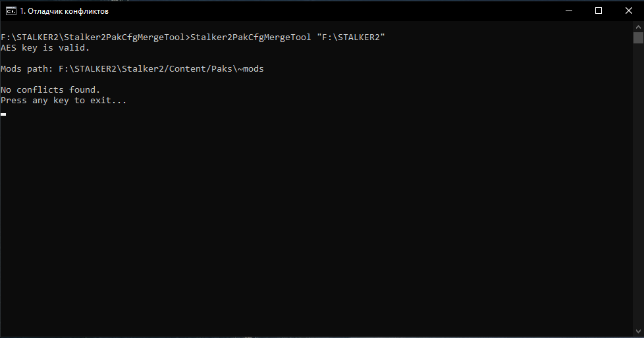Click the blinking console cursor
The width and height of the screenshot is (644, 338).
coord(3,114)
